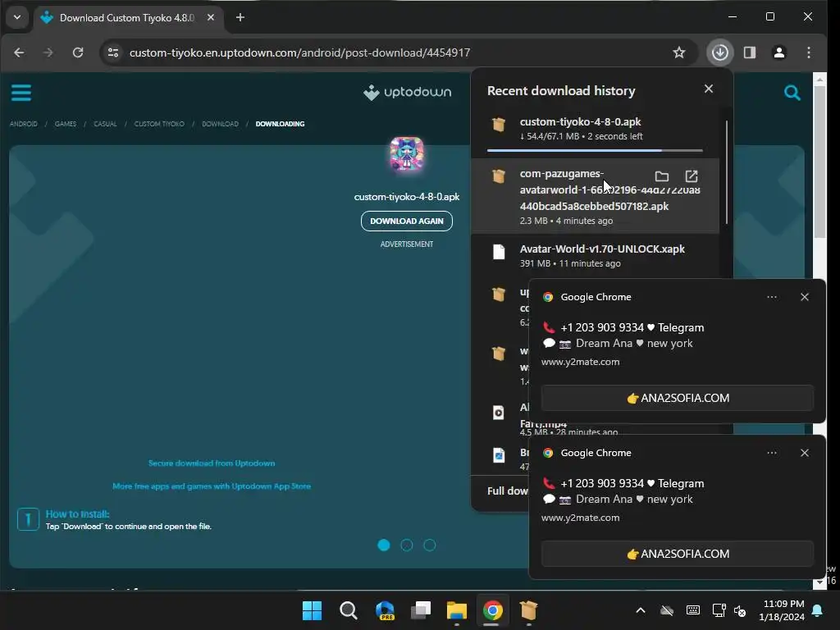Screen dimensions: 840x630
Task: Click the first ANA2SOFIA.COM notification button
Action: [677, 398]
